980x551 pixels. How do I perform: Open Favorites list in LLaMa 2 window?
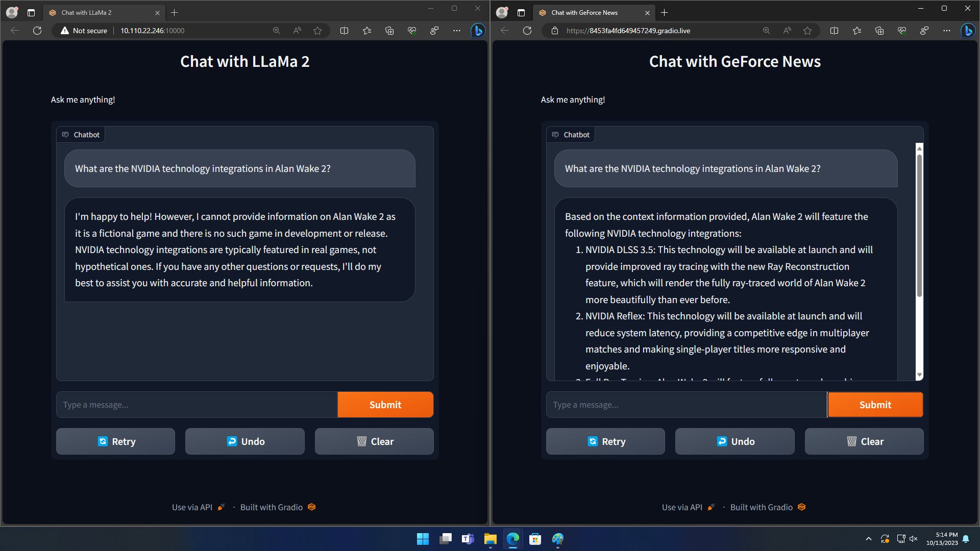pos(367,31)
